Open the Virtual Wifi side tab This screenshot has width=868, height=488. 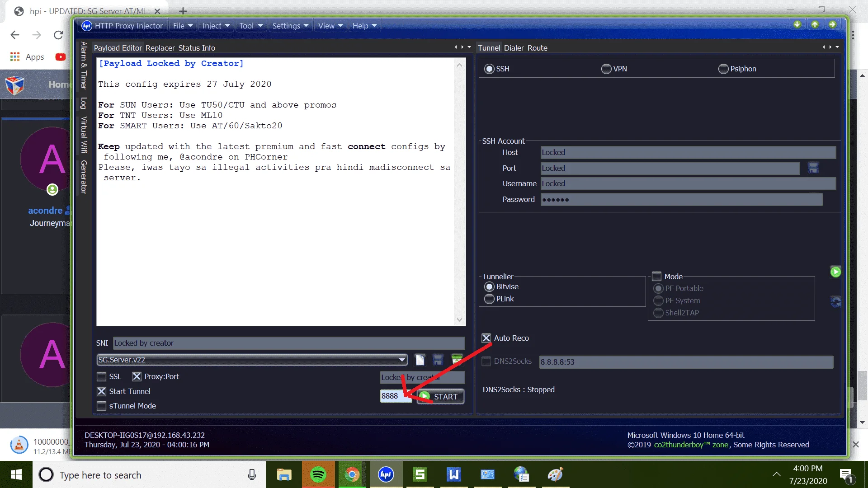[84, 135]
